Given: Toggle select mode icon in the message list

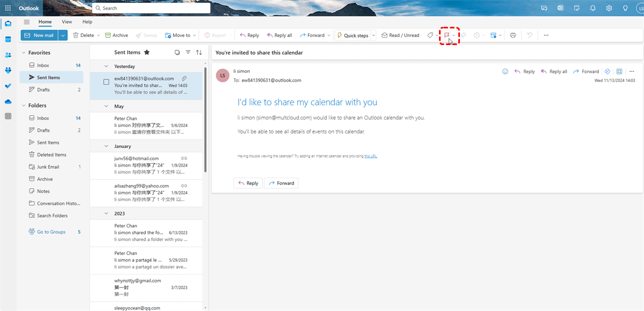Looking at the screenshot, I should click(x=177, y=53).
